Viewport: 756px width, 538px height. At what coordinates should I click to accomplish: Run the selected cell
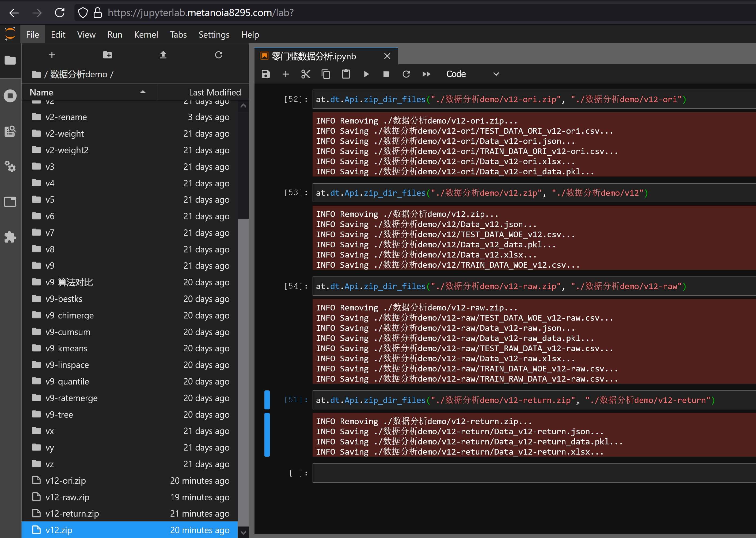point(366,74)
